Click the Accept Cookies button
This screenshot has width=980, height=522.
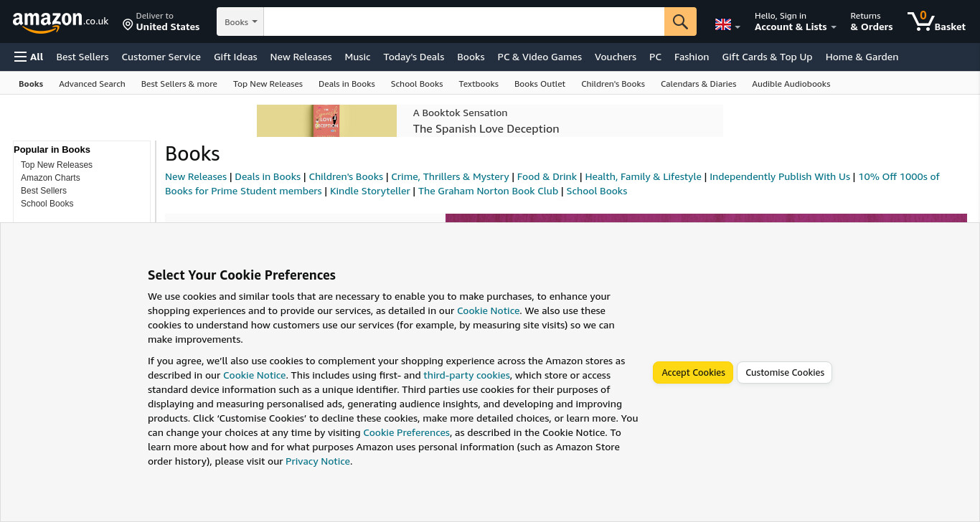(x=693, y=373)
